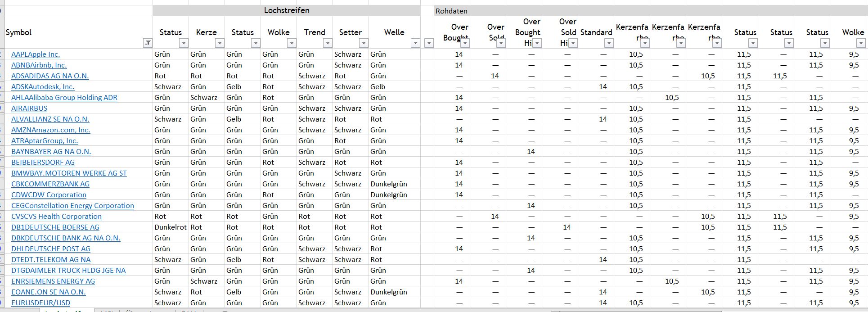Follow the ENR Siemens Energy AG link

tap(53, 281)
